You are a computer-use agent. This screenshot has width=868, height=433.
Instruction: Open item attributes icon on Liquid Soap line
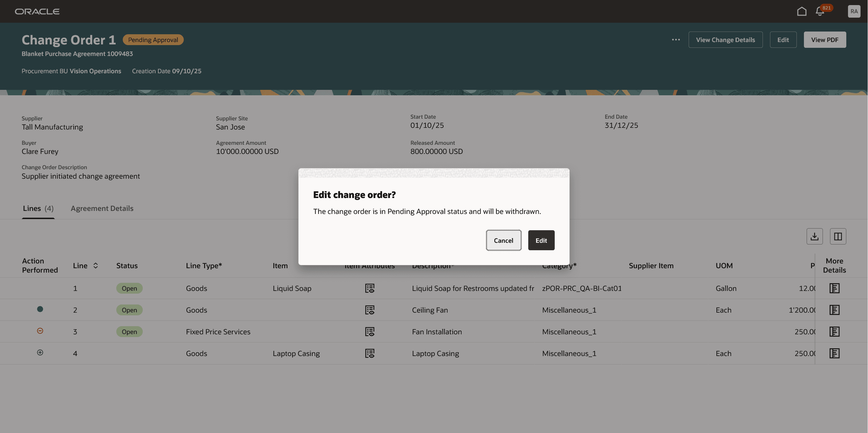(x=370, y=288)
